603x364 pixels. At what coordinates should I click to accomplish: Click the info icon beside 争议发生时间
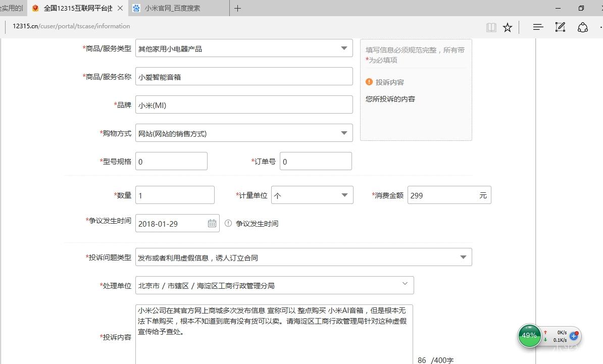click(228, 223)
